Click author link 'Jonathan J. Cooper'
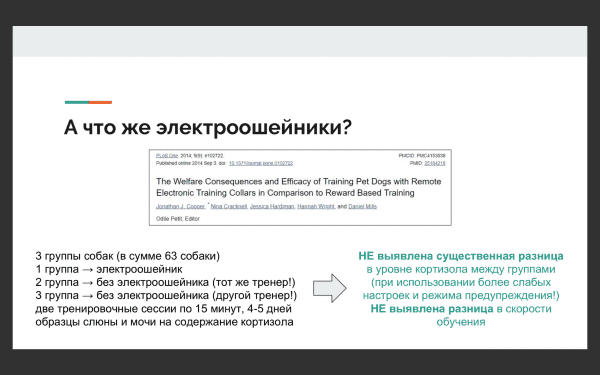Image resolution: width=600 pixels, height=375 pixels. point(181,206)
